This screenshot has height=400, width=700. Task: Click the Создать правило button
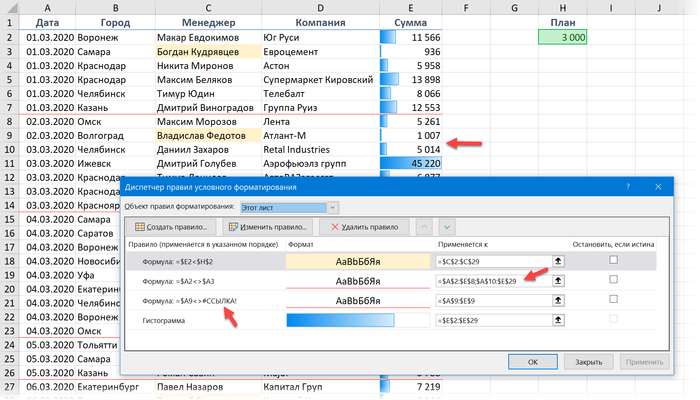pos(171,228)
